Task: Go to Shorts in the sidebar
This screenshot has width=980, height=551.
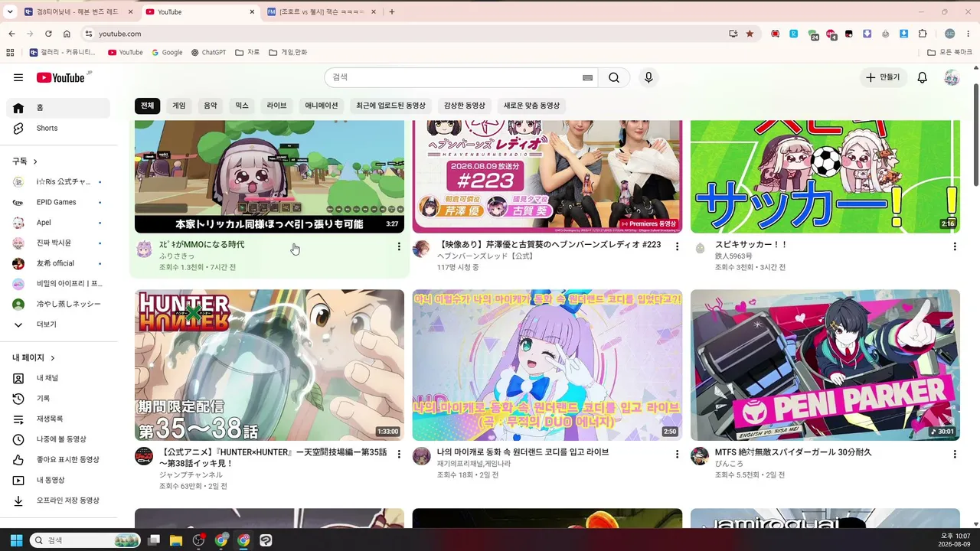Action: click(x=58, y=129)
